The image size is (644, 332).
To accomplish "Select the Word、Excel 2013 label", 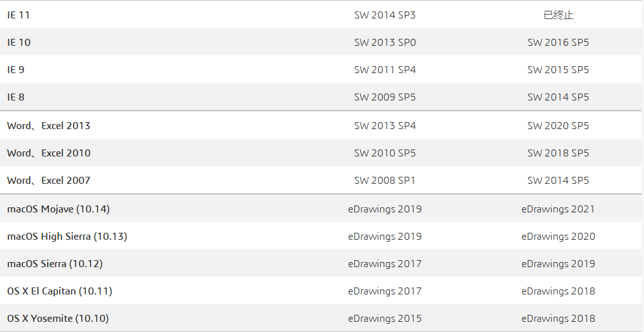I will (x=48, y=126).
